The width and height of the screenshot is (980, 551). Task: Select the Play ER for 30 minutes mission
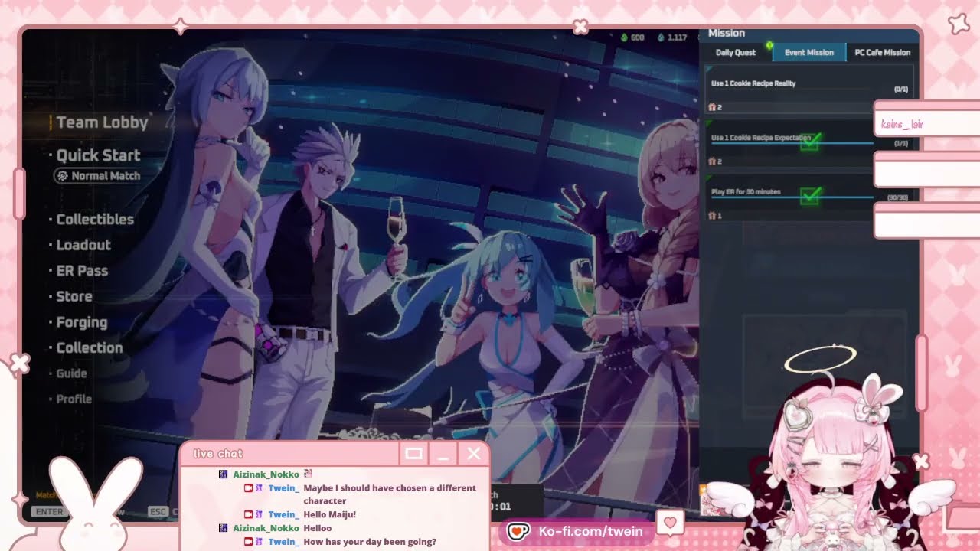point(808,198)
